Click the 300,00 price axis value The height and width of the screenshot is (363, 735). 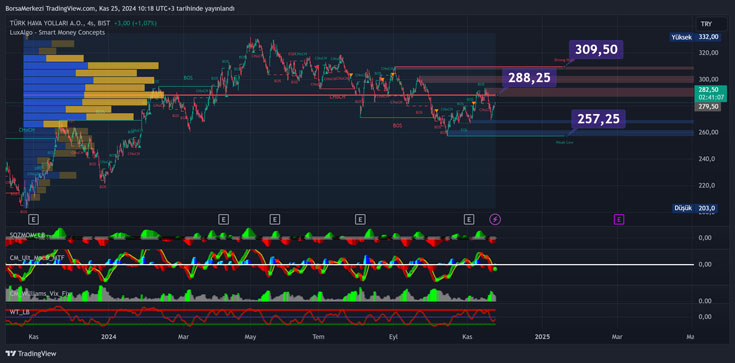point(708,79)
